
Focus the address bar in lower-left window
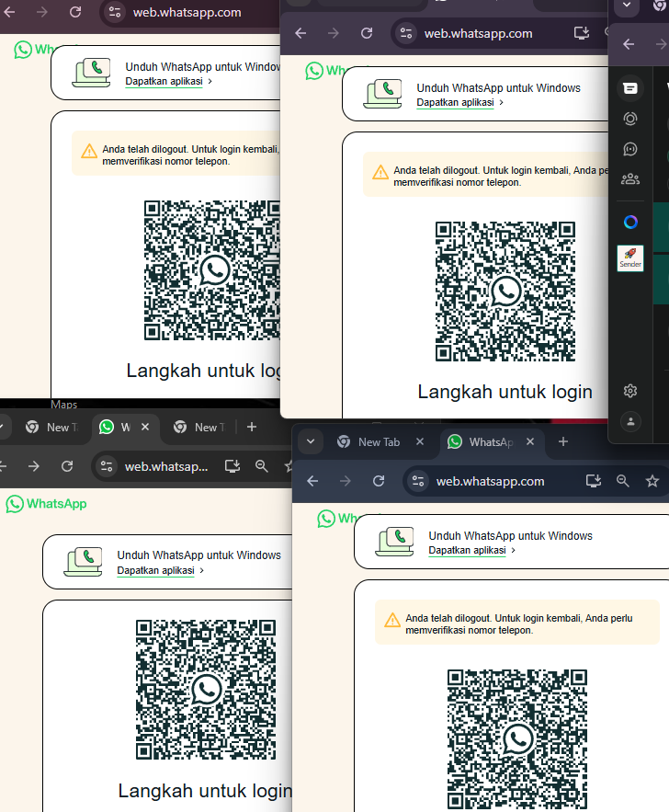[x=165, y=466]
